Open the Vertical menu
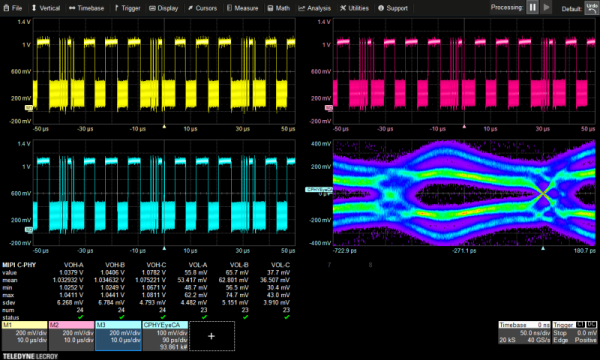This screenshot has height=360, width=600. coord(46,8)
